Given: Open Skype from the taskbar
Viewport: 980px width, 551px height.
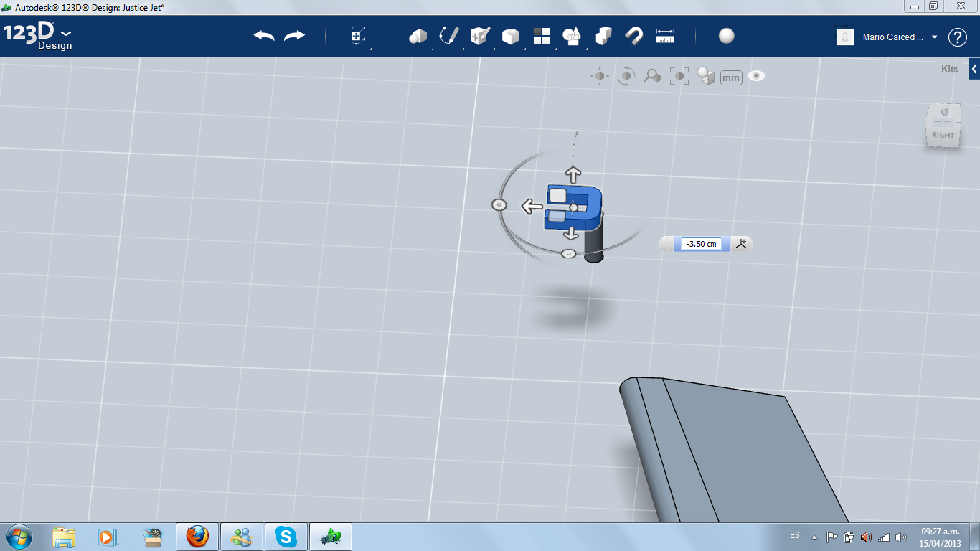Looking at the screenshot, I should point(286,537).
